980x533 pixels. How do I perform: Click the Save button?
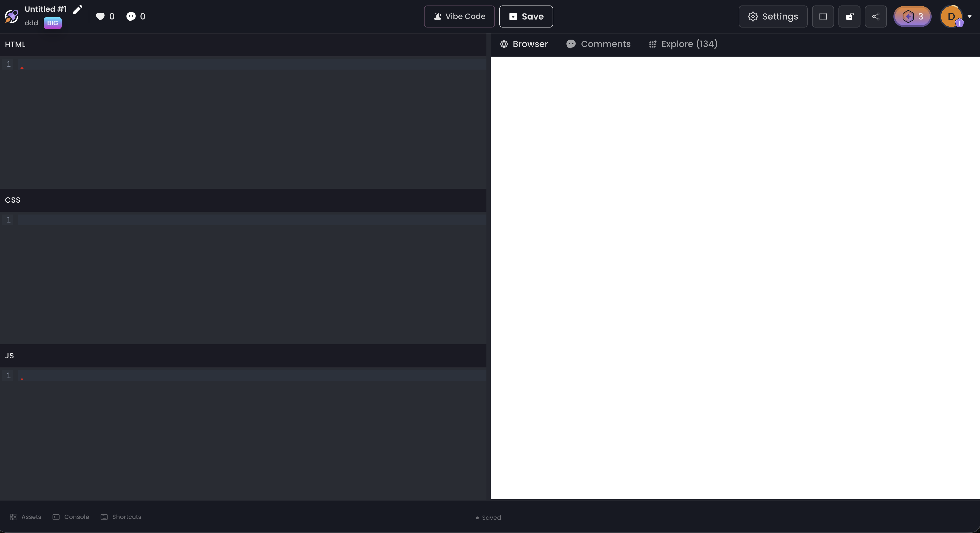click(x=526, y=17)
